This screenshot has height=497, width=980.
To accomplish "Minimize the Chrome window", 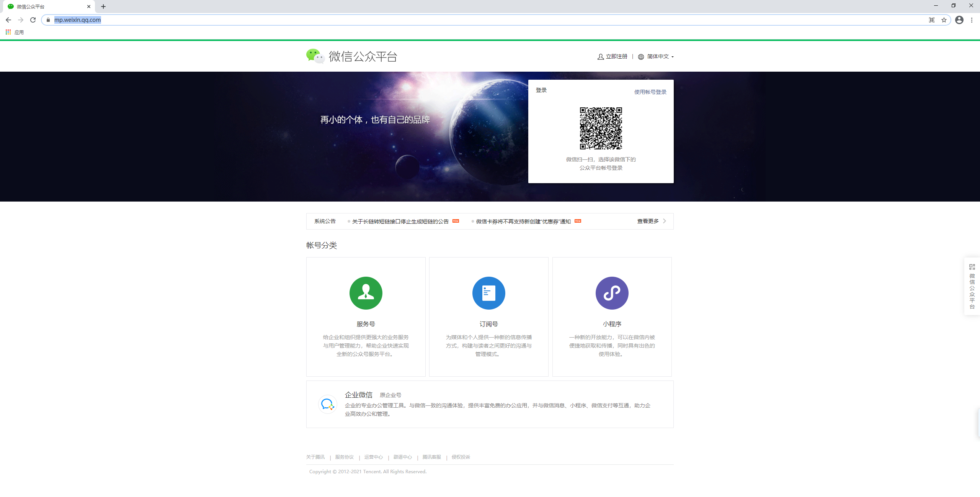I will pos(936,6).
